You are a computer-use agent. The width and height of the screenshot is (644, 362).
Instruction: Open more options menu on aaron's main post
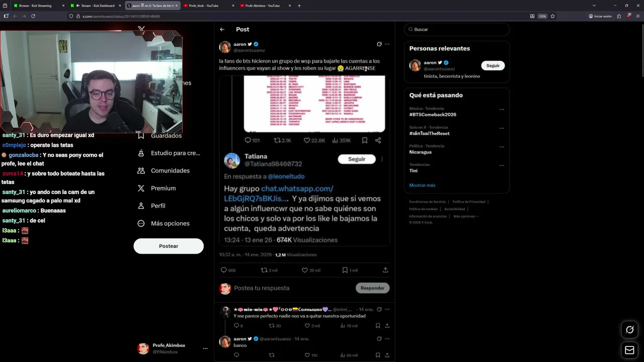pos(387,44)
